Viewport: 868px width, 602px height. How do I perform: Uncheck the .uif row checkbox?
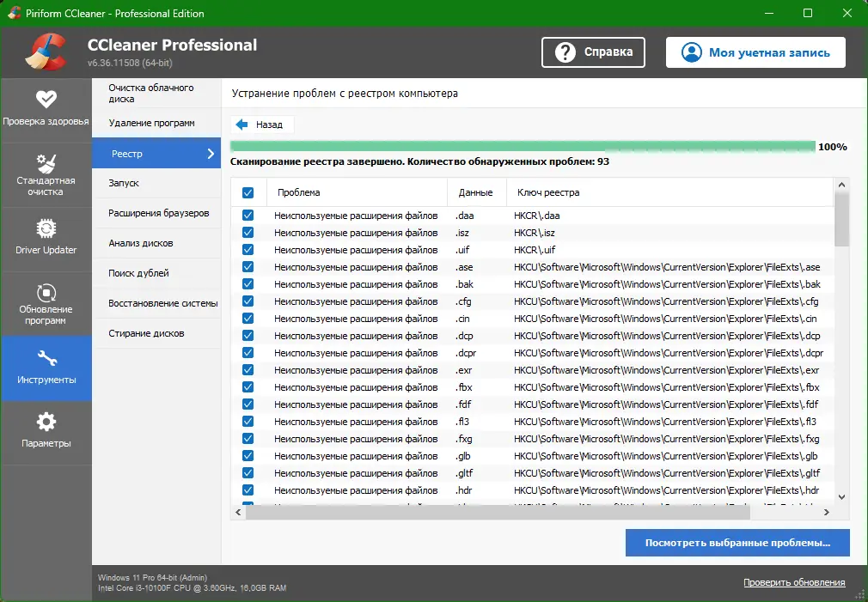248,250
